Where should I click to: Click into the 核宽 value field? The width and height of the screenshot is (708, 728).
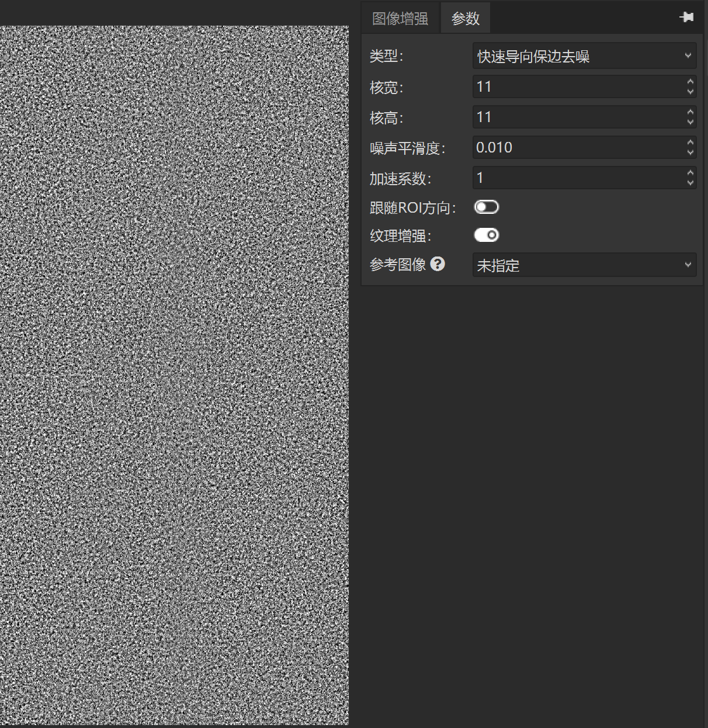tap(578, 87)
